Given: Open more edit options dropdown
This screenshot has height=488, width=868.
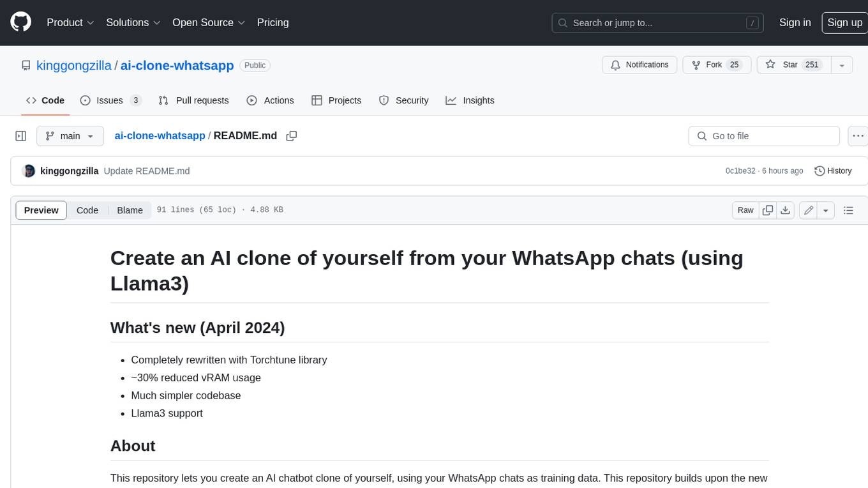Looking at the screenshot, I should click(826, 210).
